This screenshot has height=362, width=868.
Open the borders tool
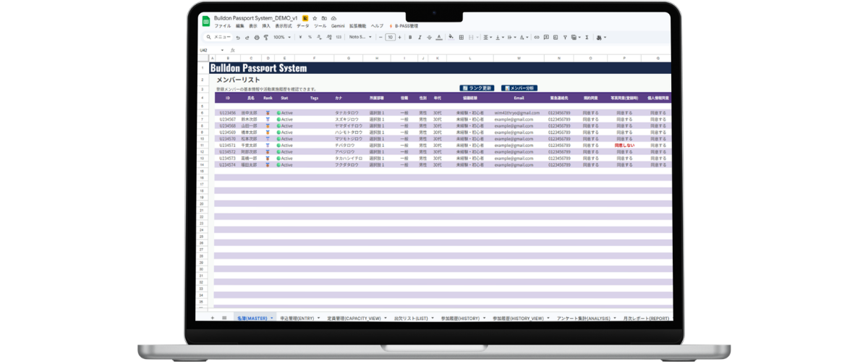pyautogui.click(x=461, y=37)
